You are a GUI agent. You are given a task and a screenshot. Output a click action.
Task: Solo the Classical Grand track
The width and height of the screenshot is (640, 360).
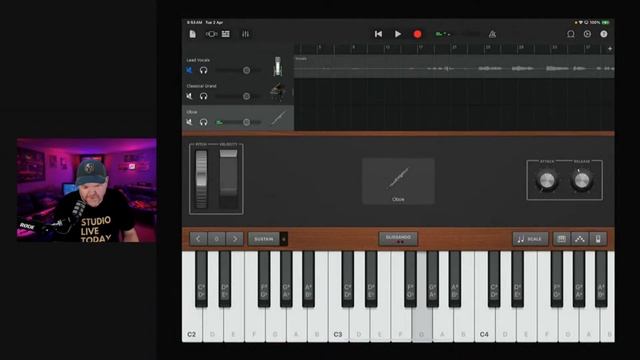203,96
